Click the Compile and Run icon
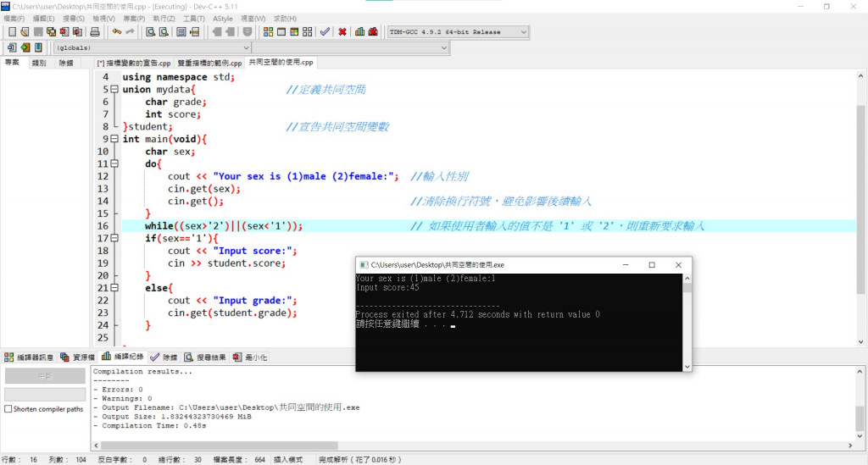 tap(294, 32)
